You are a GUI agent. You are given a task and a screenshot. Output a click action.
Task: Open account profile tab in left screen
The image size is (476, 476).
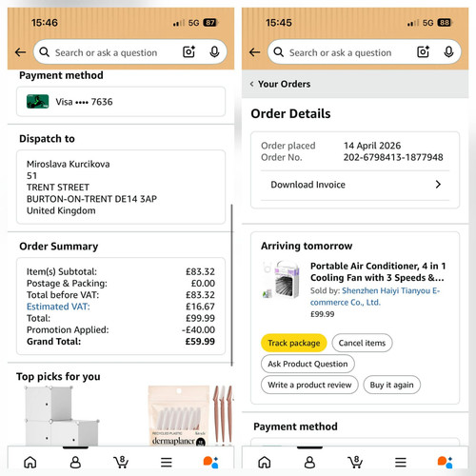[75, 463]
